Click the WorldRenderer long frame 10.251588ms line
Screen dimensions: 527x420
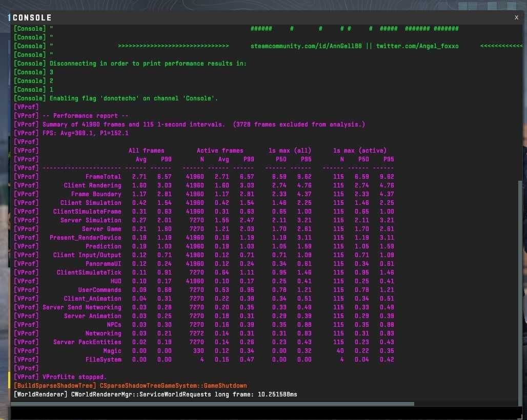(155, 394)
